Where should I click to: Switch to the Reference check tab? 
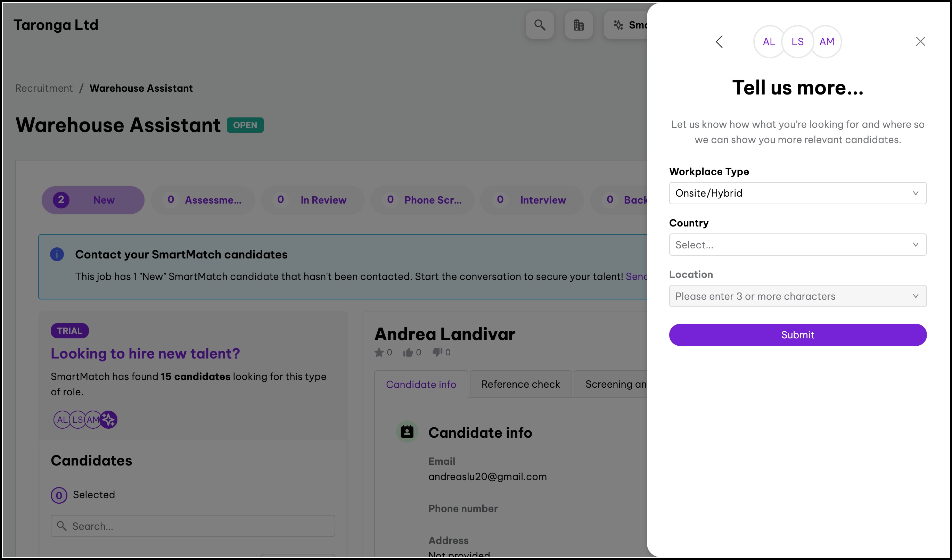520,384
